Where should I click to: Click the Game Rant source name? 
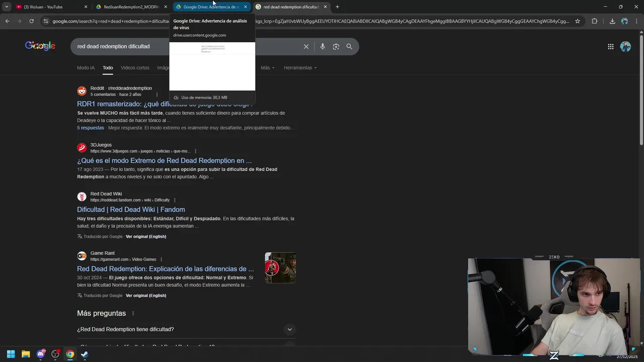(x=103, y=253)
